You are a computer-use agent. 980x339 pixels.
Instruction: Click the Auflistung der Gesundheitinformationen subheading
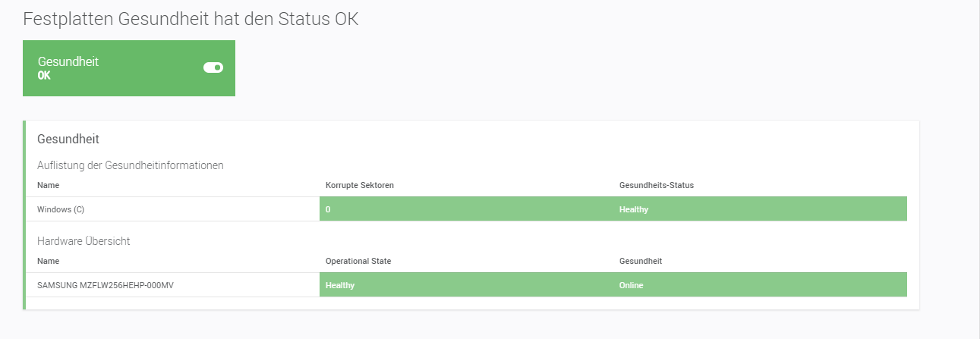(x=131, y=165)
